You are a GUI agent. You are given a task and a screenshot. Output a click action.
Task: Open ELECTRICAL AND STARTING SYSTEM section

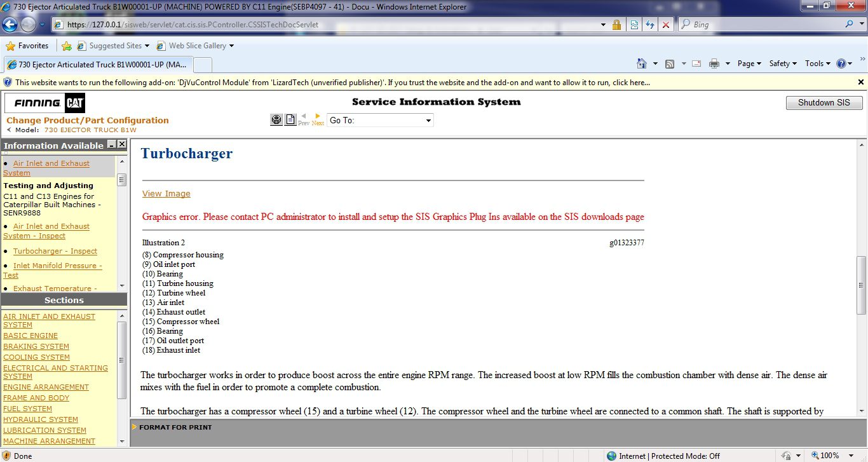pyautogui.click(x=55, y=372)
